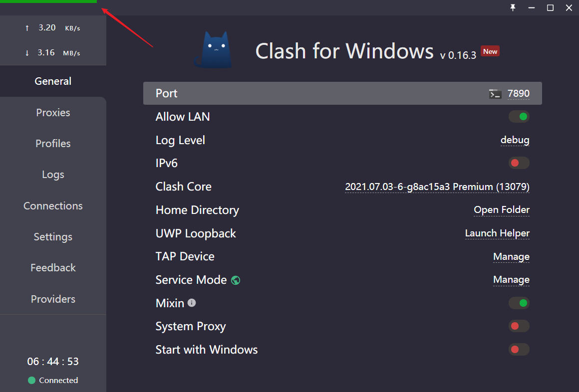Screen dimensions: 579x392
Task: Click Launch Helper for UWP Loopback
Action: [x=497, y=233]
